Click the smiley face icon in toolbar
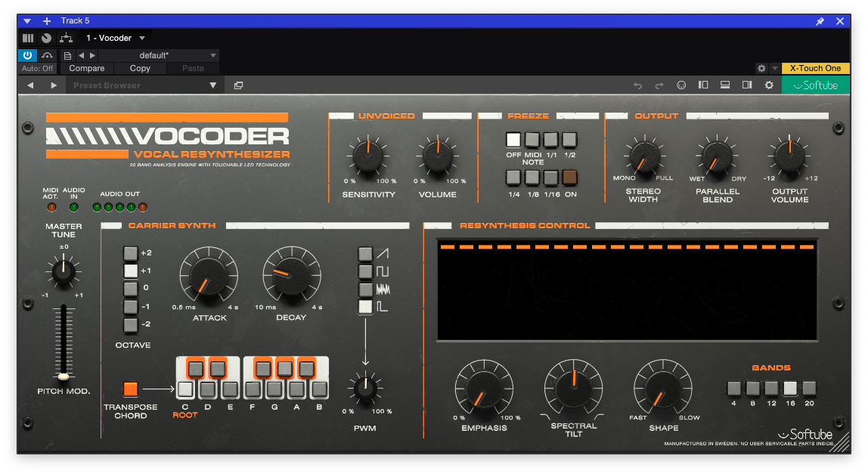 (x=681, y=85)
